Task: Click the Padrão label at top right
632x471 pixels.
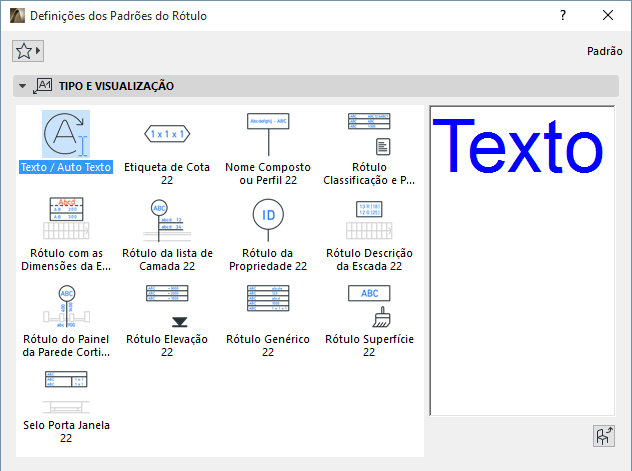Action: (605, 51)
